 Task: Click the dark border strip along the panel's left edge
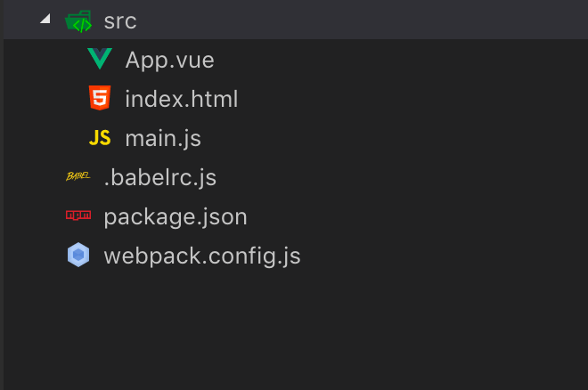point(2,195)
